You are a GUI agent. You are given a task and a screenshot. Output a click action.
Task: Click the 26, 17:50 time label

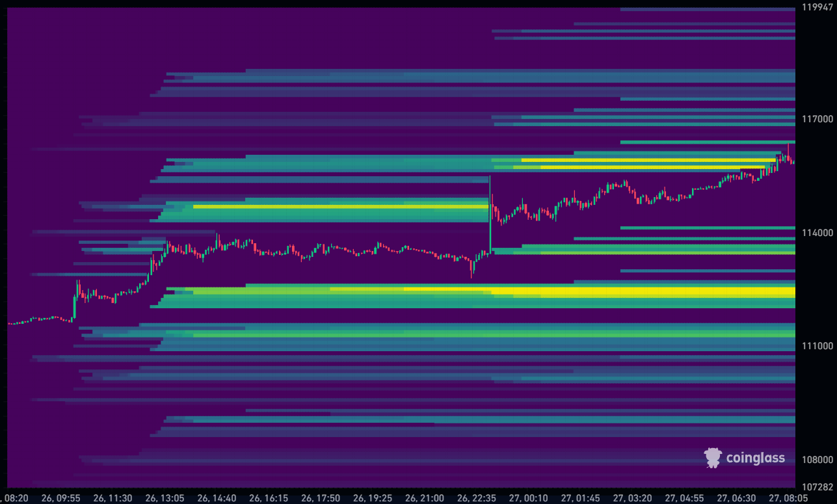pyautogui.click(x=321, y=498)
